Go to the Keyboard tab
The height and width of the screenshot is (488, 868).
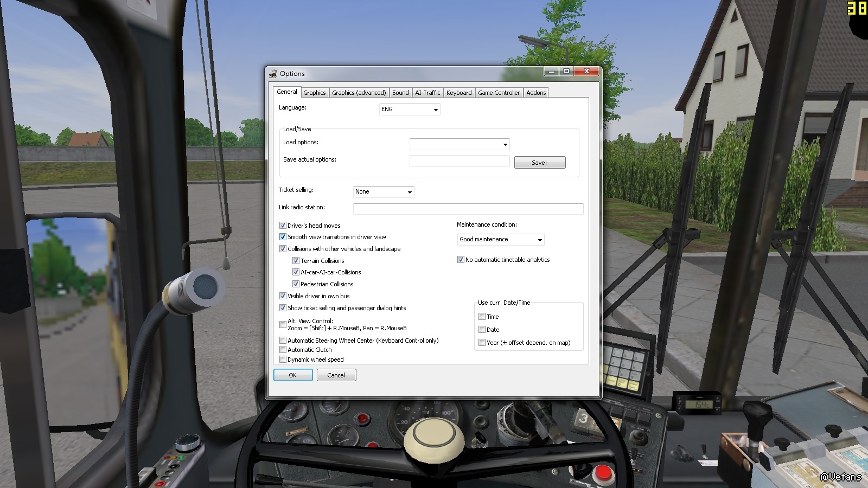tap(458, 93)
